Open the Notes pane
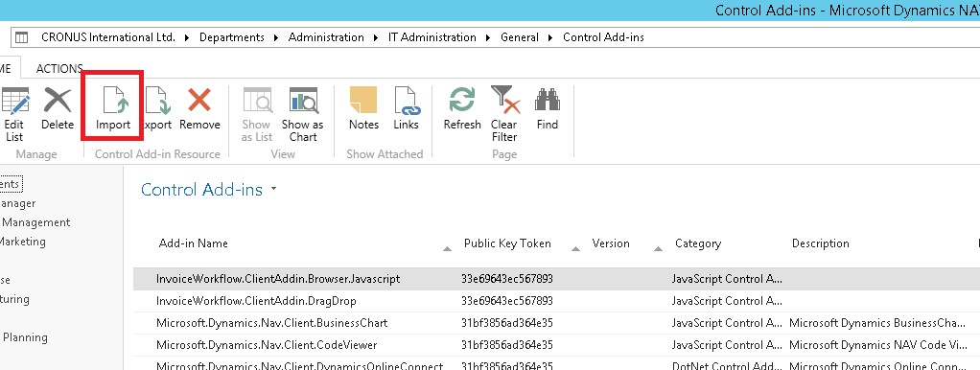980x370 pixels. coord(363,109)
